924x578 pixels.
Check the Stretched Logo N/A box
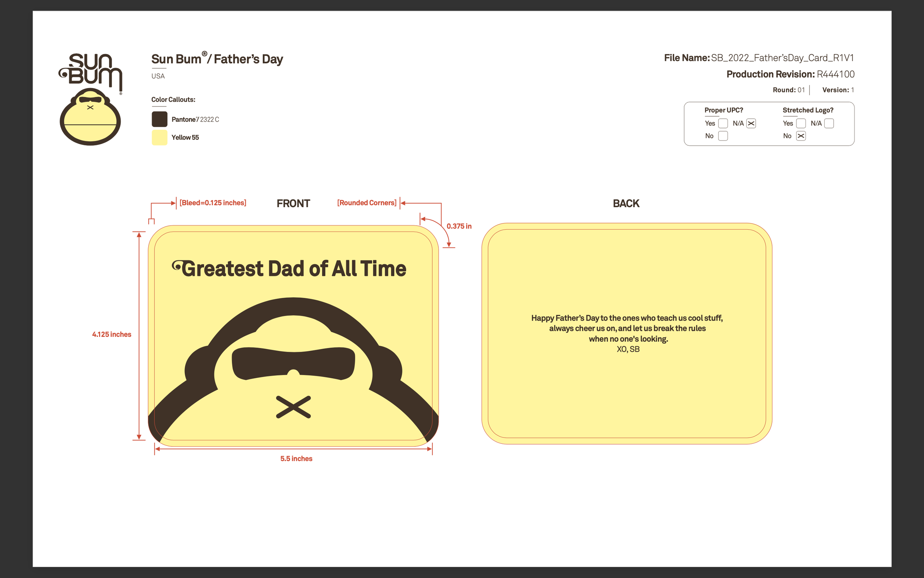pyautogui.click(x=829, y=124)
